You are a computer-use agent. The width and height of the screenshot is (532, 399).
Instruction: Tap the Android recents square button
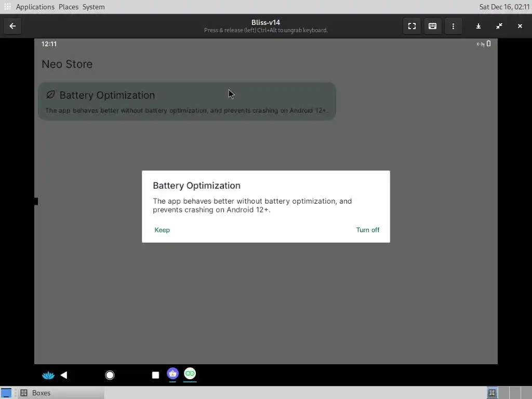click(x=155, y=375)
